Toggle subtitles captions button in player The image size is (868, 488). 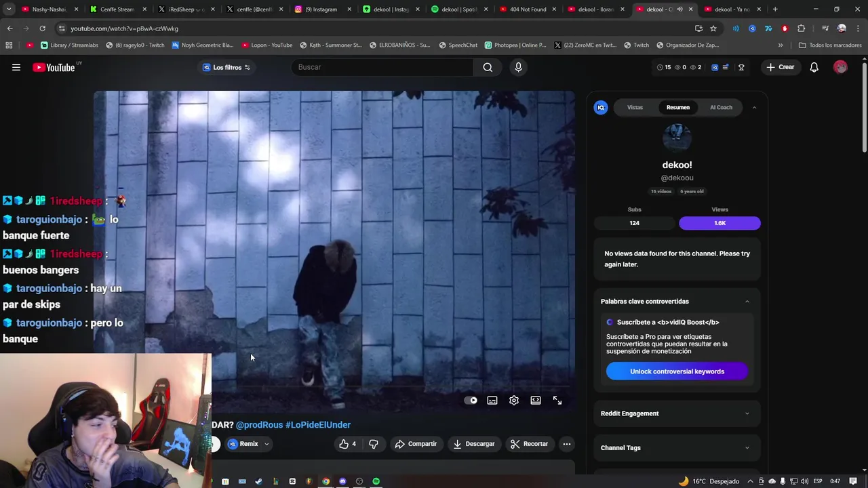click(x=492, y=401)
